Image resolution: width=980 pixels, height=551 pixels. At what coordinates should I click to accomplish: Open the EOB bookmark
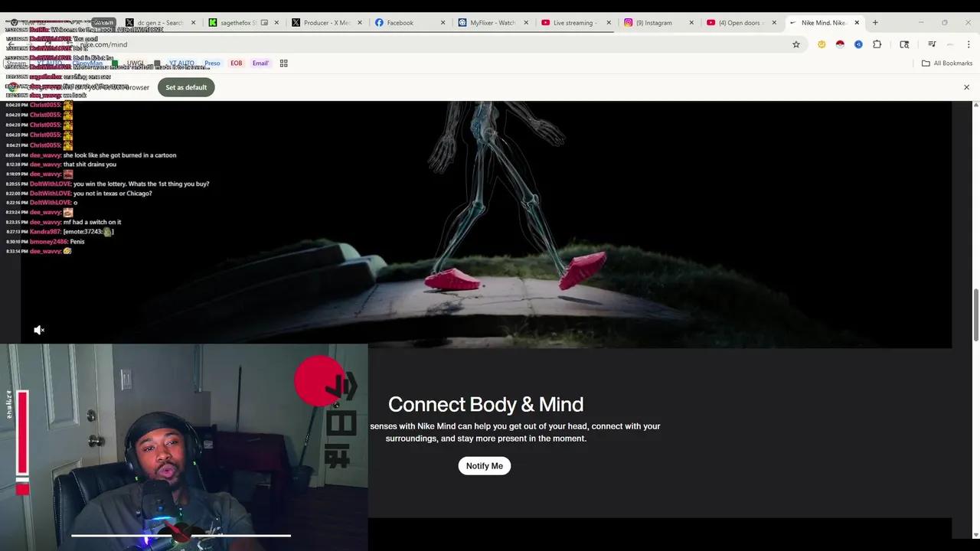(237, 64)
